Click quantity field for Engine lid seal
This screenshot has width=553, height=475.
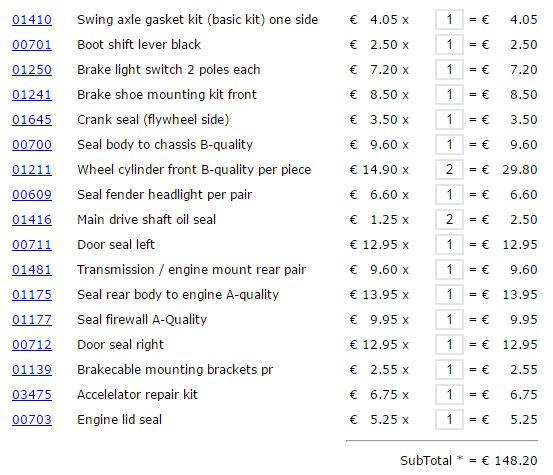coord(449,420)
